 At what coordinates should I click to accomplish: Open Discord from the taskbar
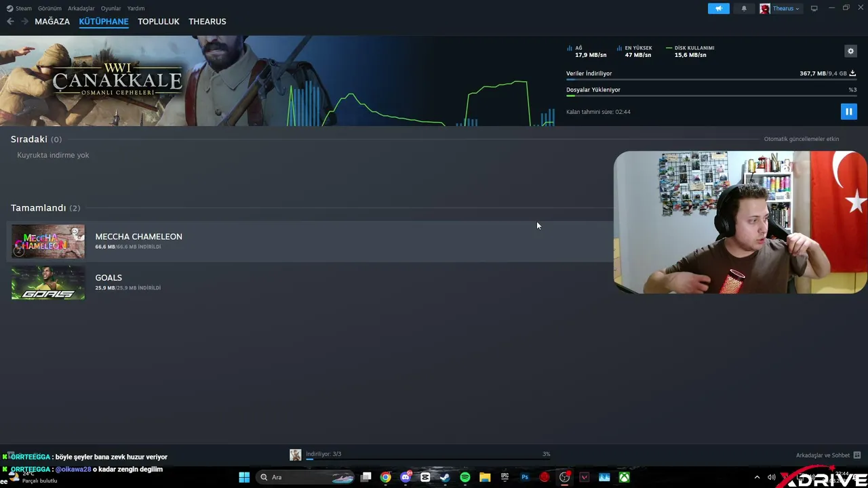click(406, 477)
